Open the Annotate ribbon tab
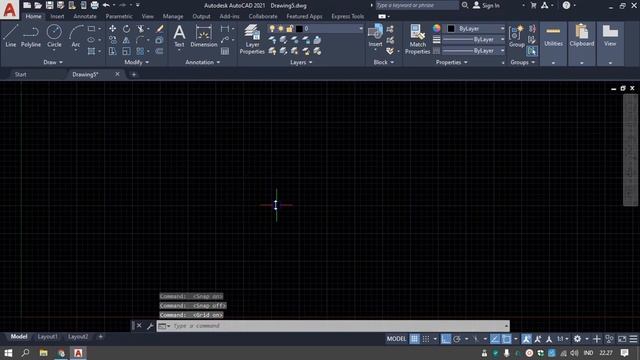 84,16
